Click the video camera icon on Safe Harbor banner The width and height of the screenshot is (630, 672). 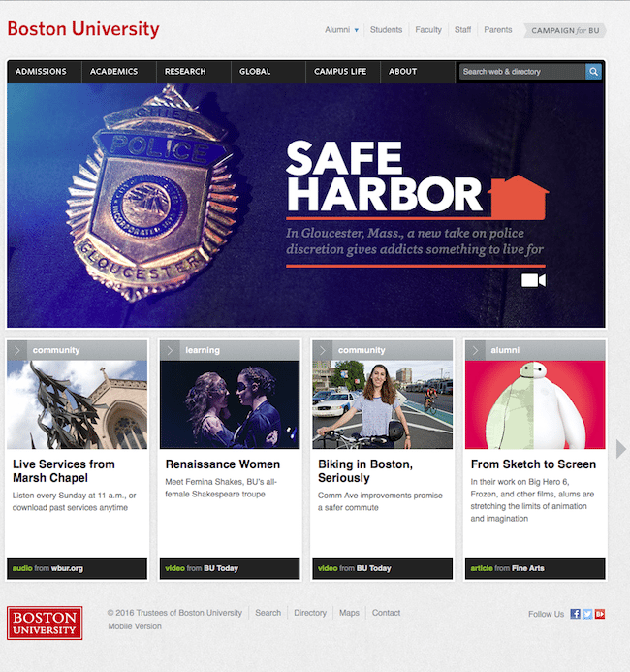click(x=533, y=280)
